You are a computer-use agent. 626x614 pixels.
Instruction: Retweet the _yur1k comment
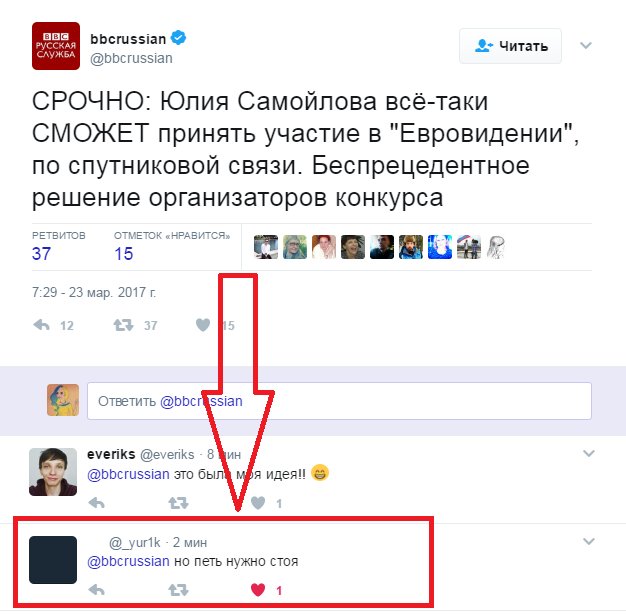(178, 590)
